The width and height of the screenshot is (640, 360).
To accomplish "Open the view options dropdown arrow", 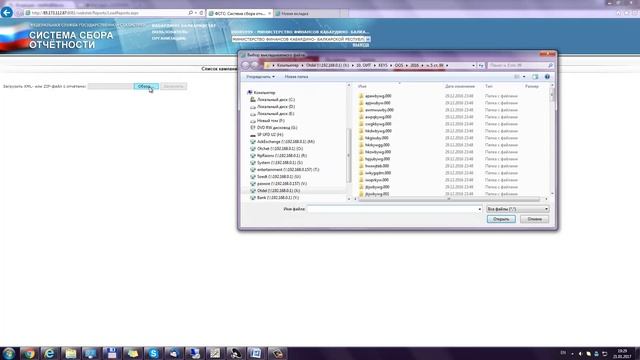I will point(524,77).
